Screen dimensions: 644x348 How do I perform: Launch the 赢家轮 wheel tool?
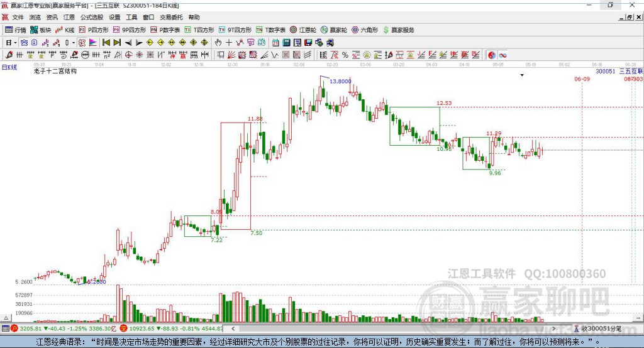tap(334, 30)
